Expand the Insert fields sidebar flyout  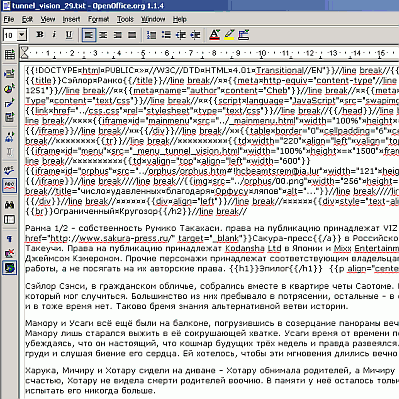9,73
